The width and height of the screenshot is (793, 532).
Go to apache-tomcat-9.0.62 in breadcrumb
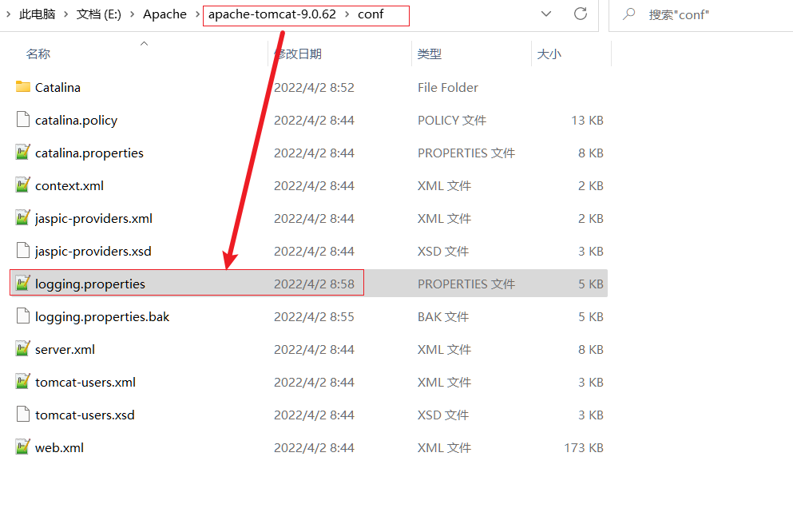coord(272,14)
